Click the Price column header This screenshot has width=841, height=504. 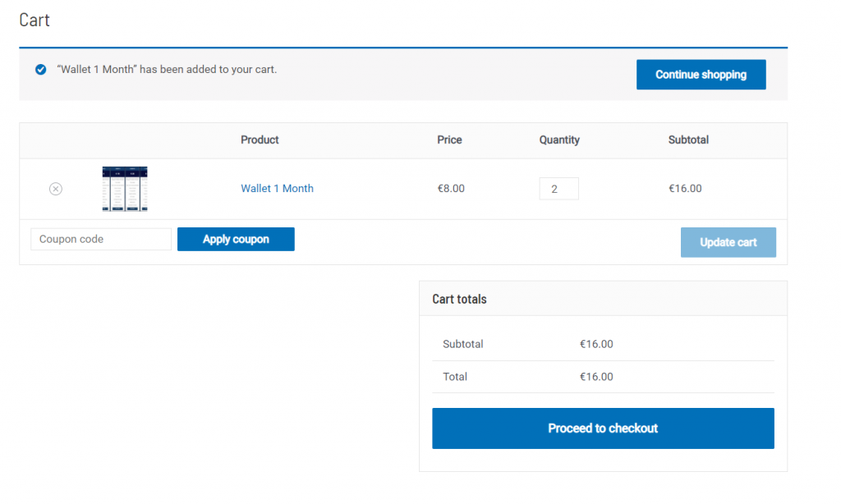tap(449, 140)
